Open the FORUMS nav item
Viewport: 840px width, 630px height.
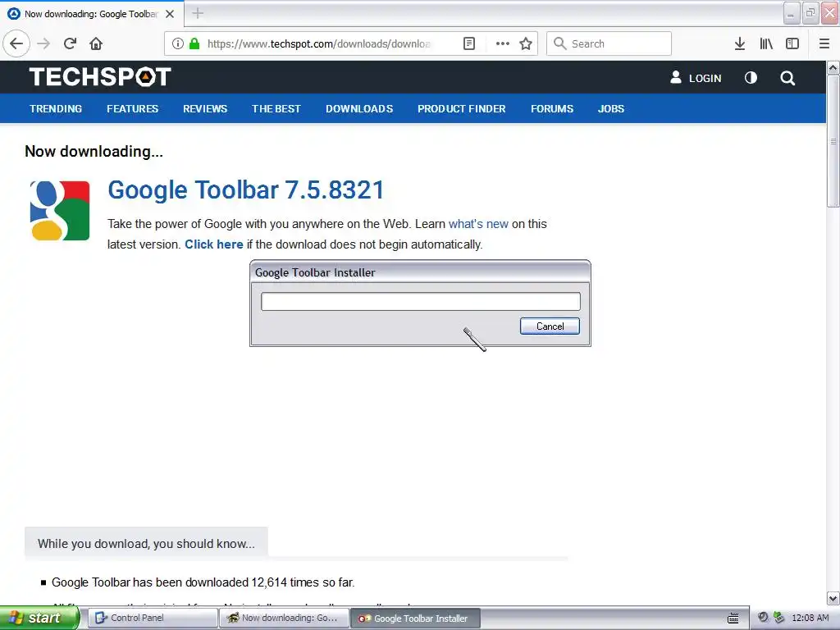(552, 109)
